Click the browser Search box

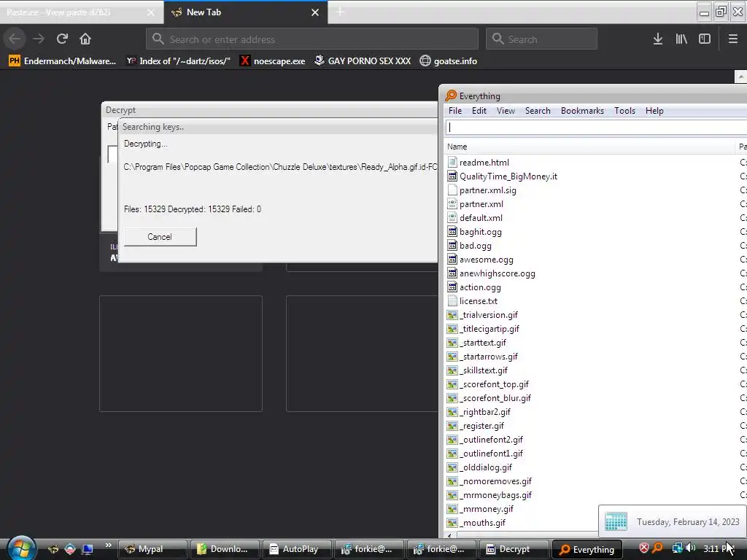[542, 39]
